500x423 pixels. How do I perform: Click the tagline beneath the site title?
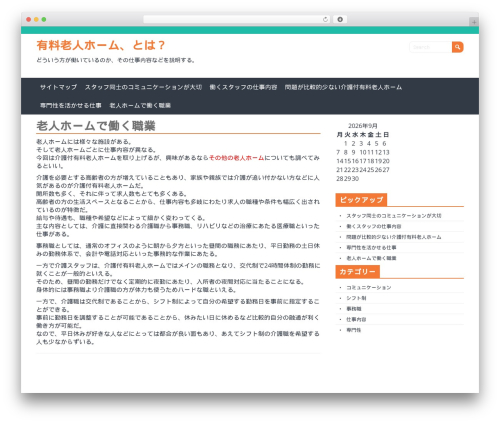pyautogui.click(x=116, y=60)
